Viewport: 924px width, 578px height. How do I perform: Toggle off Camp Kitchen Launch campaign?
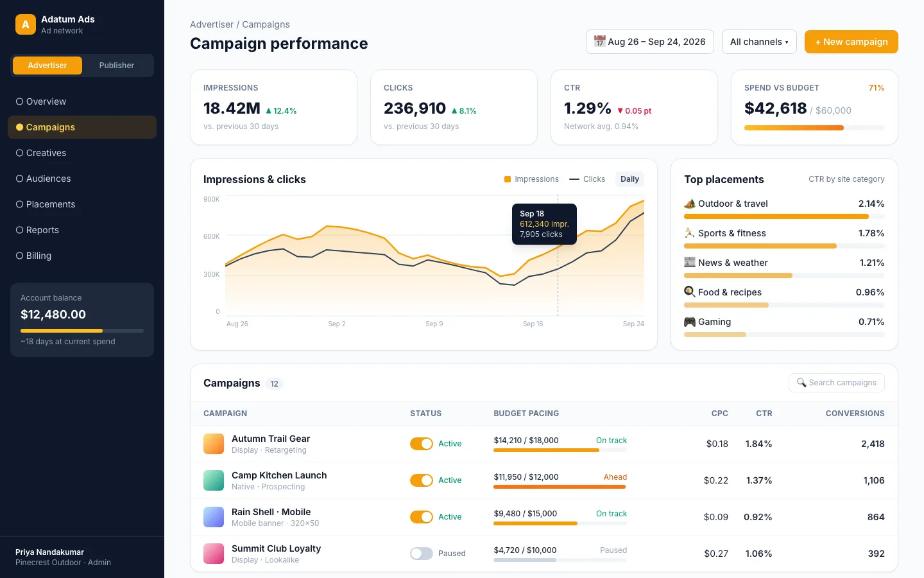click(x=422, y=480)
